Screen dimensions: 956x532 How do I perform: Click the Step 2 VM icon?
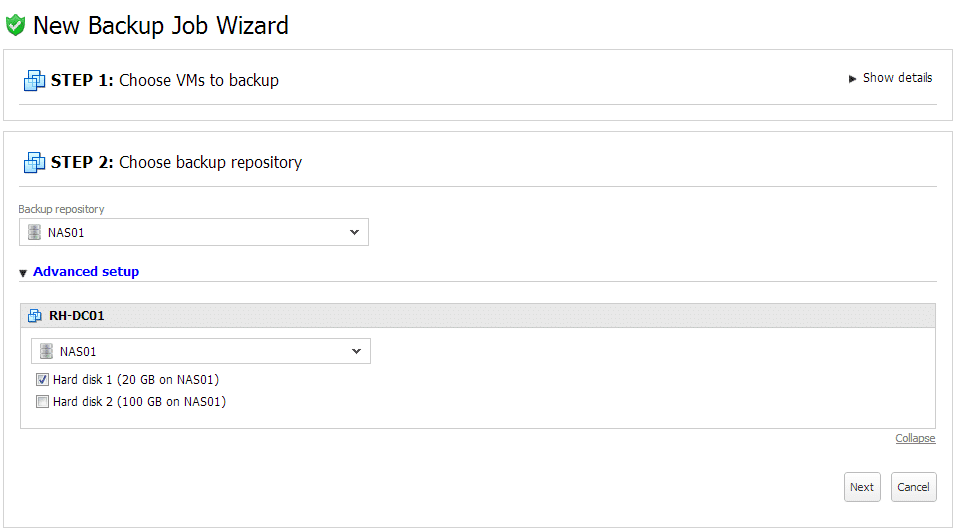click(x=34, y=163)
